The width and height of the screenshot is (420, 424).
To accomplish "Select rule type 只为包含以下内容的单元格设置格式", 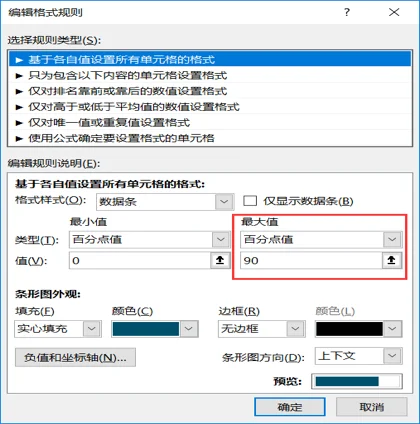I will (210, 75).
